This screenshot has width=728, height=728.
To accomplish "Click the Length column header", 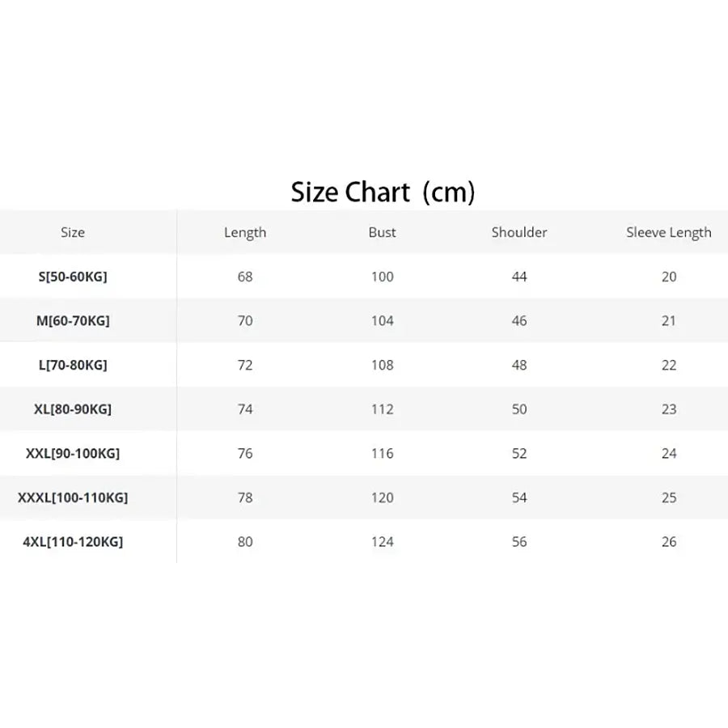I will click(245, 233).
